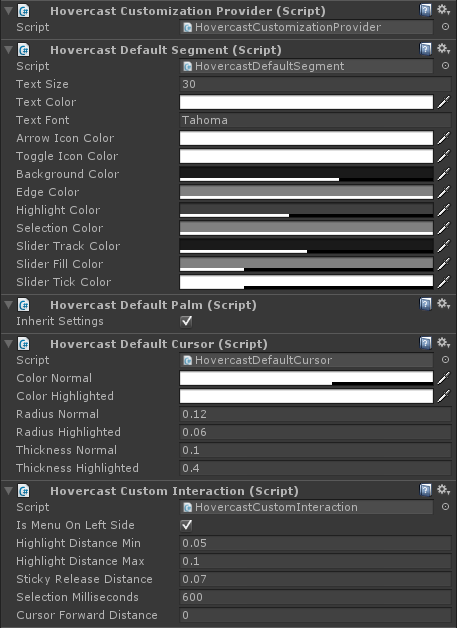This screenshot has height=628, width=457.
Task: Click eyedropper for Highlight Color
Action: point(443,210)
